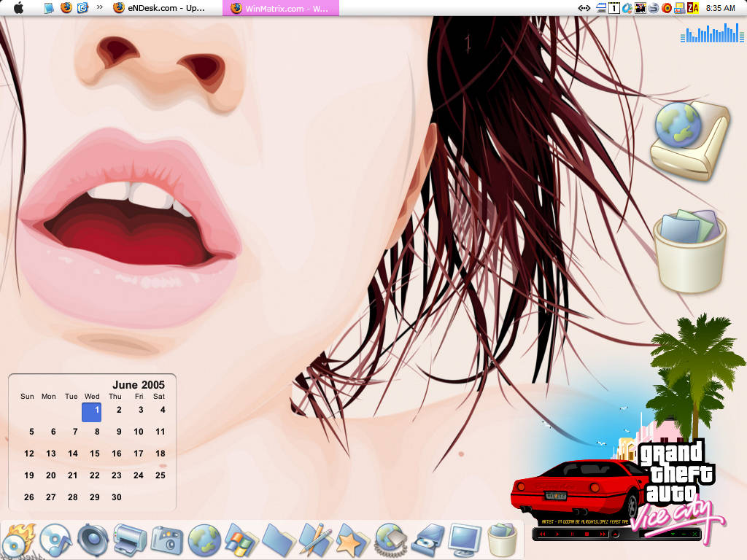The image size is (747, 560).
Task: Open the silver S globe tray icon
Action: (654, 8)
